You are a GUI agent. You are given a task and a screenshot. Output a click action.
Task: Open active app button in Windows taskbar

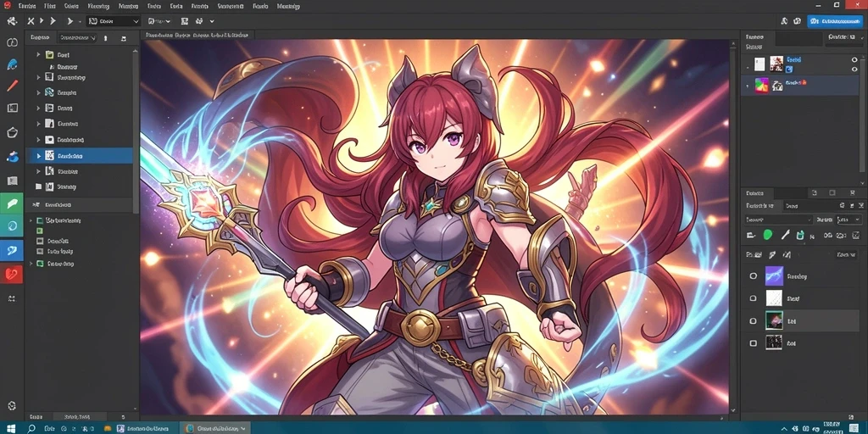point(214,428)
